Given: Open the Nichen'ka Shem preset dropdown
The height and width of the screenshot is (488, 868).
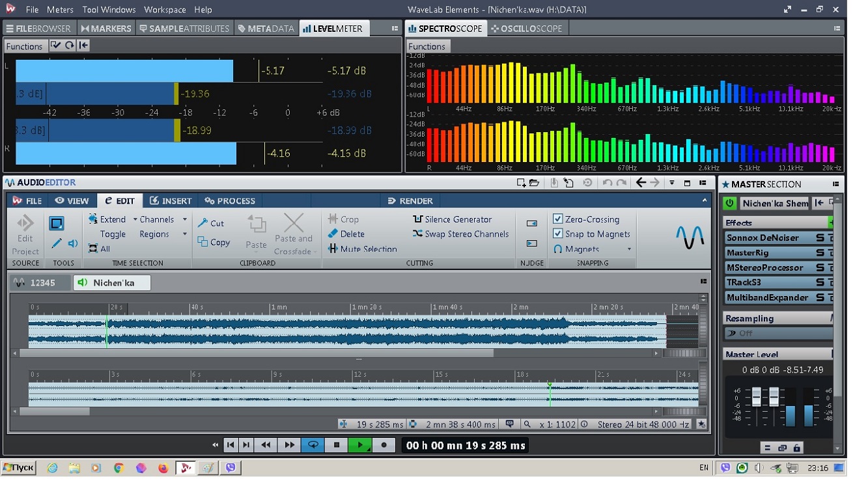Looking at the screenshot, I should tap(775, 203).
